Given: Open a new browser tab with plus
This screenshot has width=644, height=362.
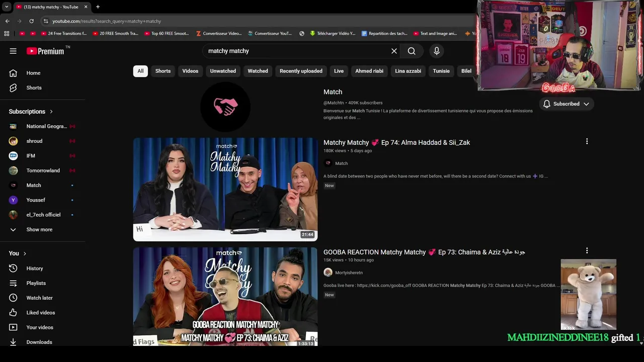Looking at the screenshot, I should pyautogui.click(x=98, y=7).
